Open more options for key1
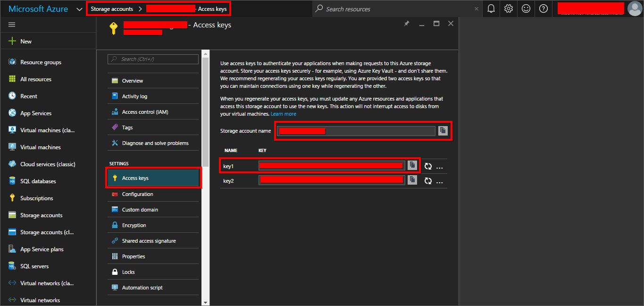 pos(440,166)
